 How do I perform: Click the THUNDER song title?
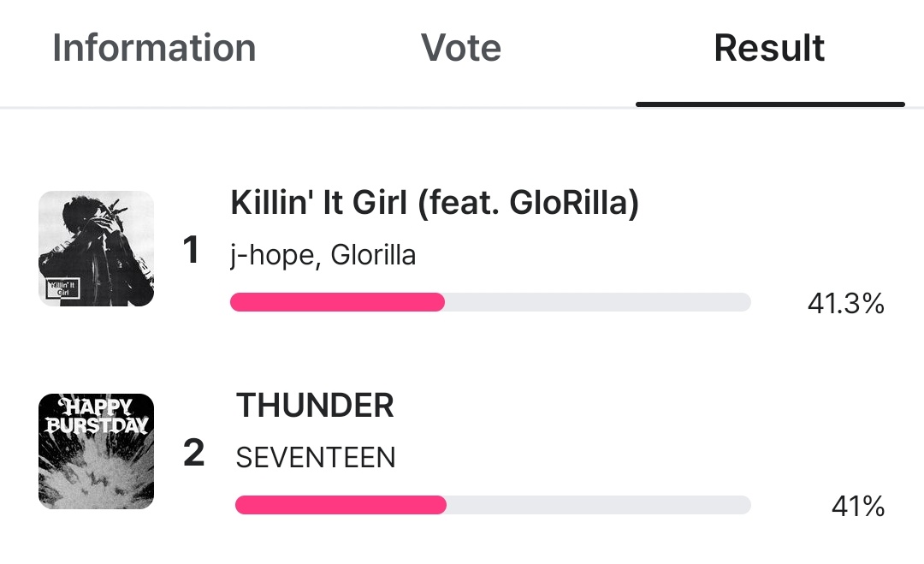(315, 406)
